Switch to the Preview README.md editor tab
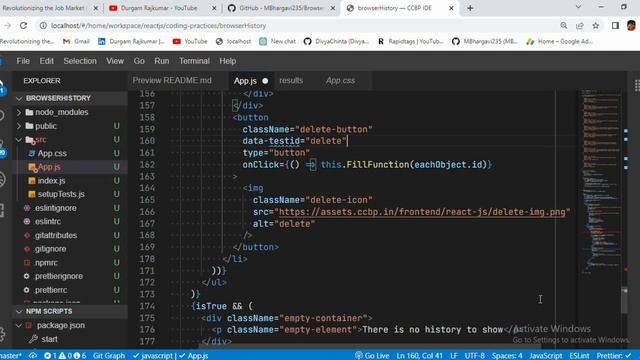 (172, 80)
